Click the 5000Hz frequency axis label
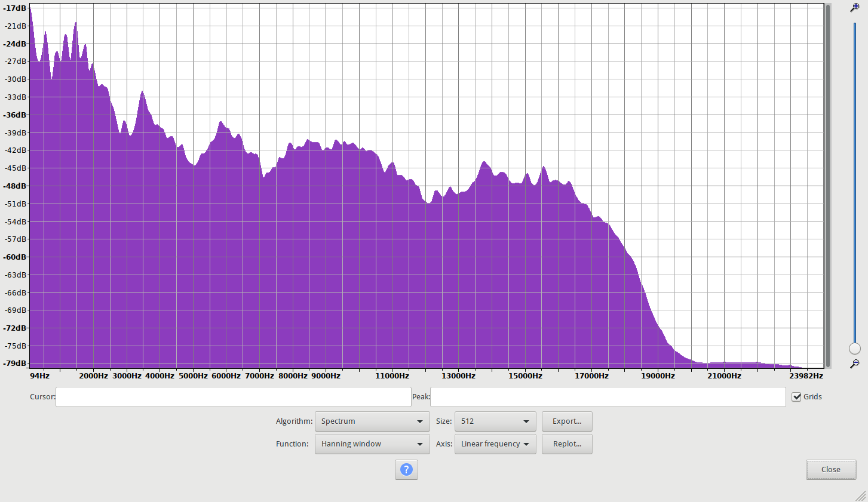 tap(193, 376)
